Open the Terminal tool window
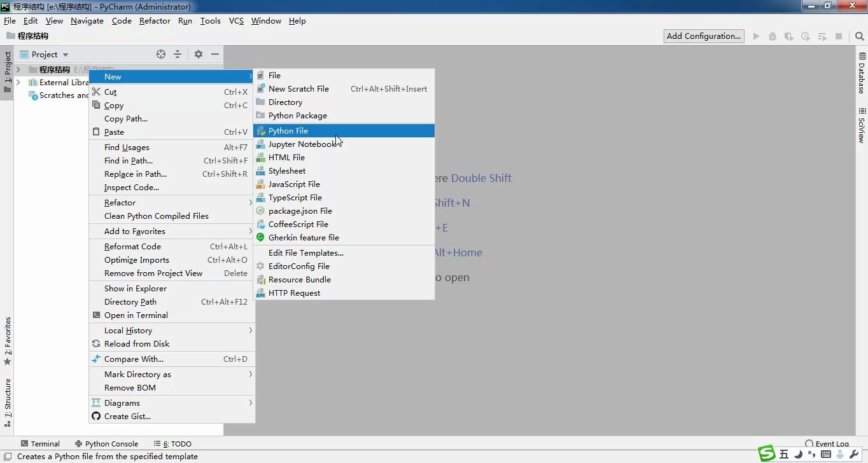The height and width of the screenshot is (463, 868). [39, 443]
